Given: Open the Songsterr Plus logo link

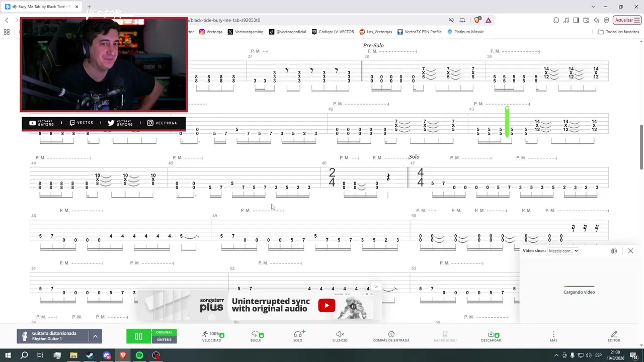Looking at the screenshot, I should tap(211, 305).
